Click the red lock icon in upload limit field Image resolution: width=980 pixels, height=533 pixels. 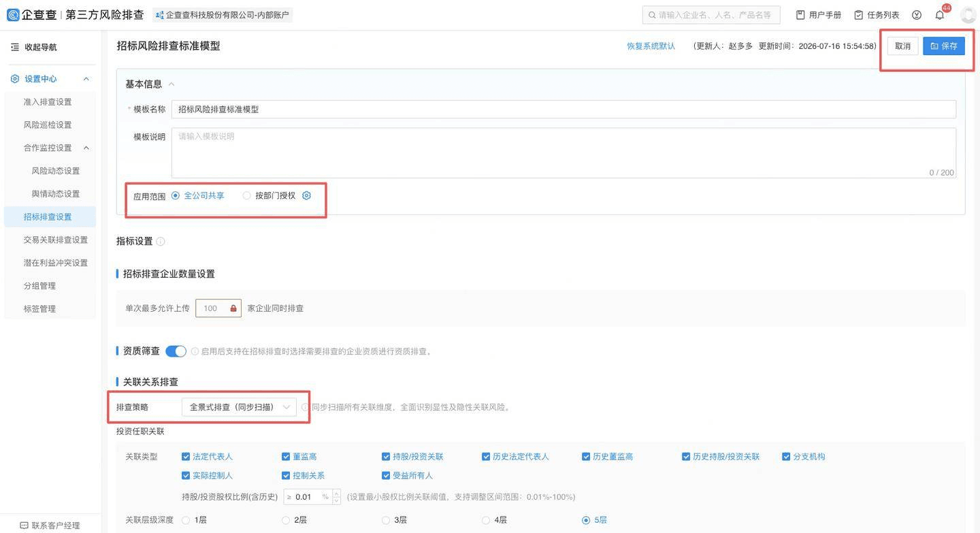(x=233, y=308)
